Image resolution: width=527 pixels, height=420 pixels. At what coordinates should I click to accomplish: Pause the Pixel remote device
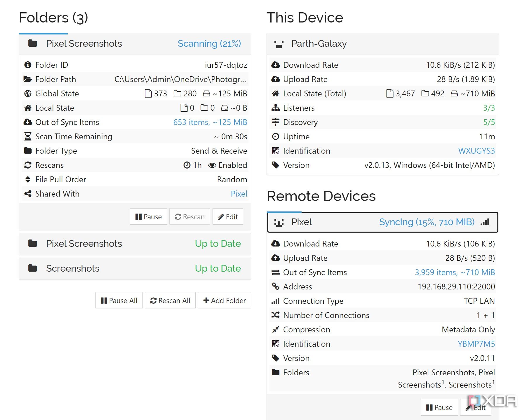click(439, 407)
